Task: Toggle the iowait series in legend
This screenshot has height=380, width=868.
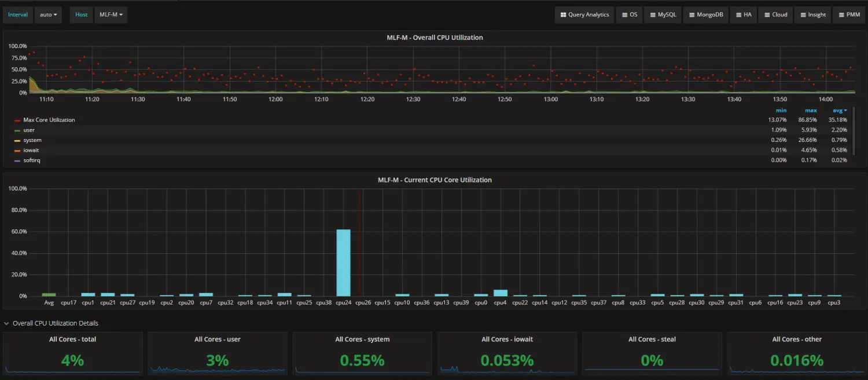Action: coord(31,150)
